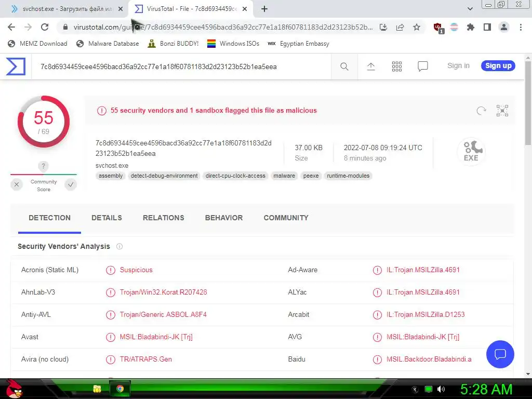
Task: Click the peexe tag
Action: 311,176
